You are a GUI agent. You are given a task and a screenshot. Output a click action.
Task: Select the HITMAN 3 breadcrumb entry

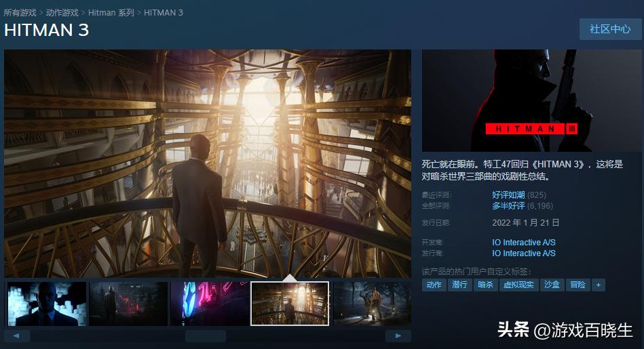pyautogui.click(x=164, y=13)
